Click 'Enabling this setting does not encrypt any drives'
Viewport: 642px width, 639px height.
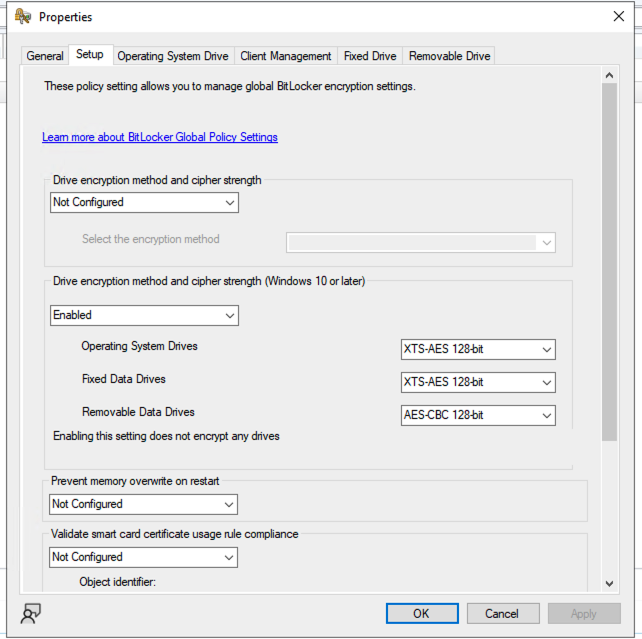coord(166,436)
